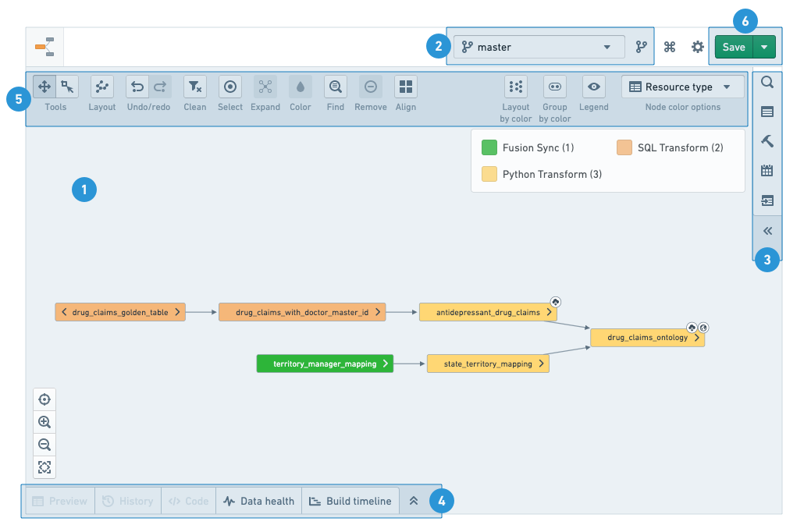Viewport: 804px width, 532px height.
Task: Select the pointer selection tool
Action: pyautogui.click(x=67, y=87)
